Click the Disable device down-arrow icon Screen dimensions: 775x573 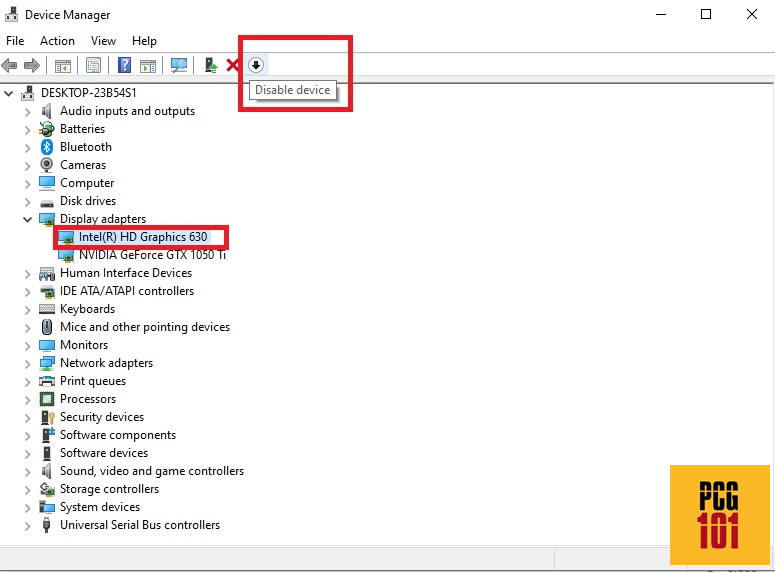(256, 65)
